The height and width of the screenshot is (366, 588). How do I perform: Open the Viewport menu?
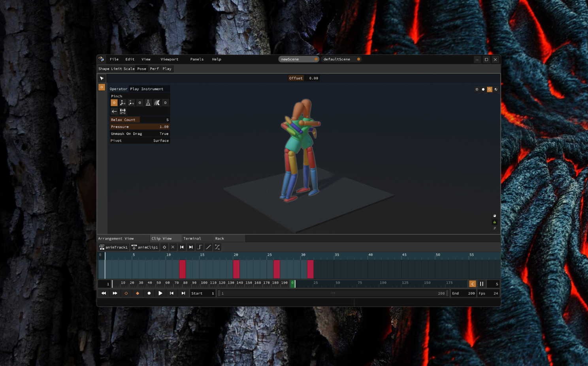coord(169,59)
